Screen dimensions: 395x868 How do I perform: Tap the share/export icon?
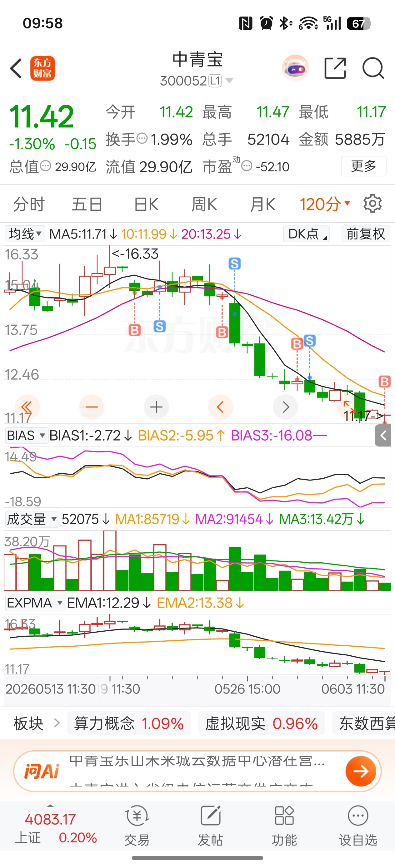(335, 68)
